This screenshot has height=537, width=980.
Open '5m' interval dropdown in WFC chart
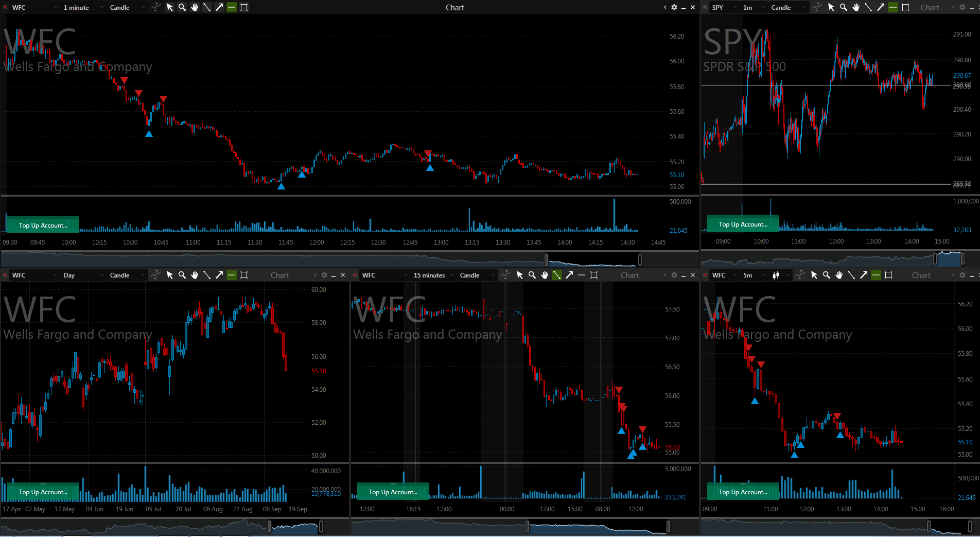[754, 275]
